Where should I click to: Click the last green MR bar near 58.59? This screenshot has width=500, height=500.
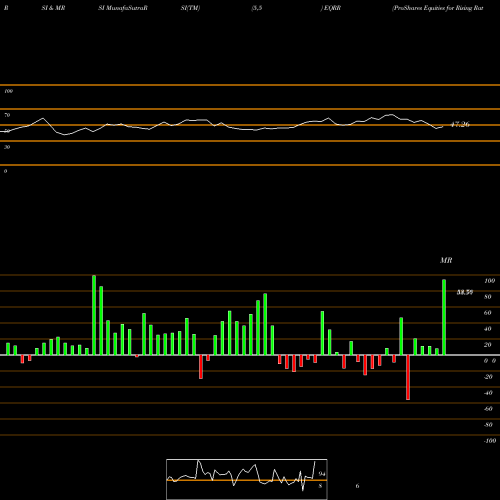(x=444, y=317)
